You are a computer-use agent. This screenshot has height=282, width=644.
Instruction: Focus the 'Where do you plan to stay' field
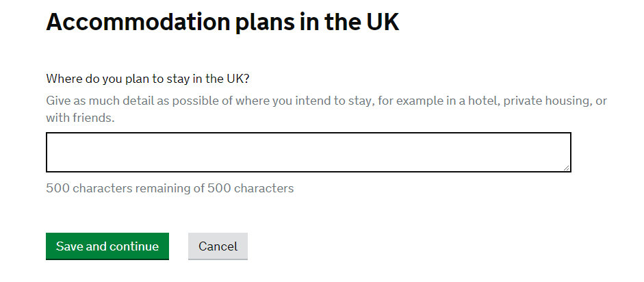tap(308, 152)
